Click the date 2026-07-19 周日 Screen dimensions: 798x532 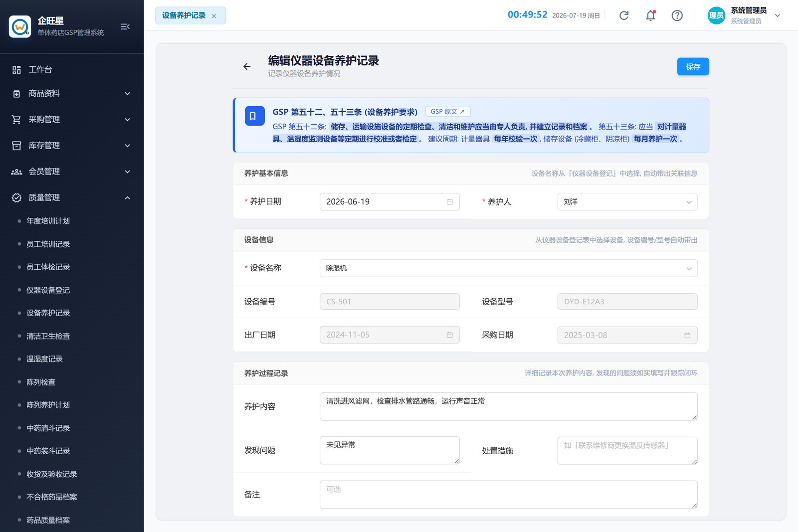tap(576, 16)
